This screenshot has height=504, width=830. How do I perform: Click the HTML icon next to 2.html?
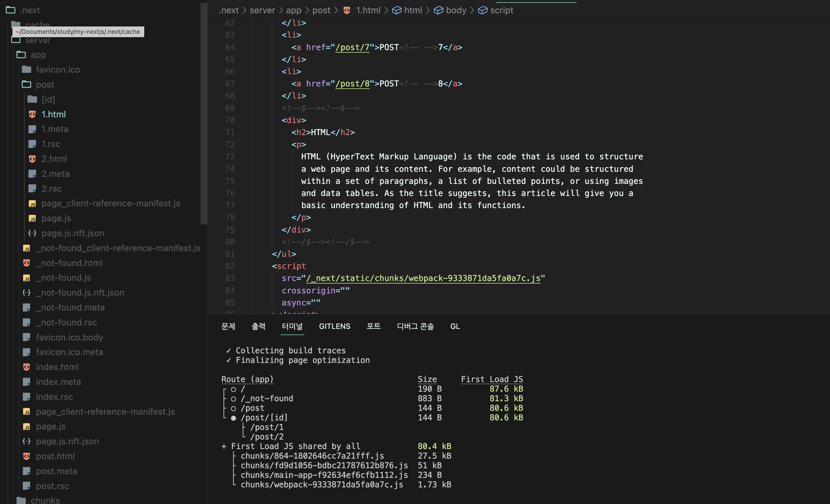32,159
